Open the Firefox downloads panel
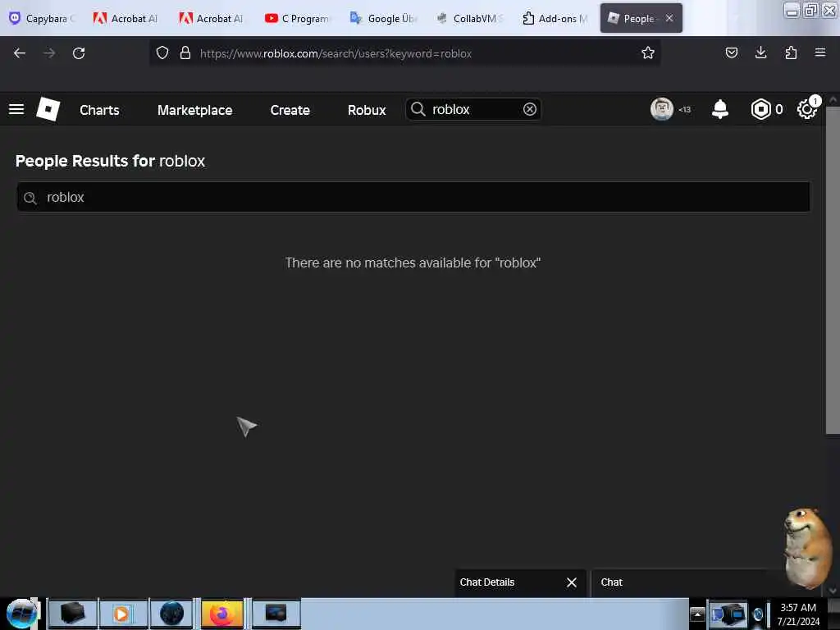The width and height of the screenshot is (840, 630). [760, 52]
